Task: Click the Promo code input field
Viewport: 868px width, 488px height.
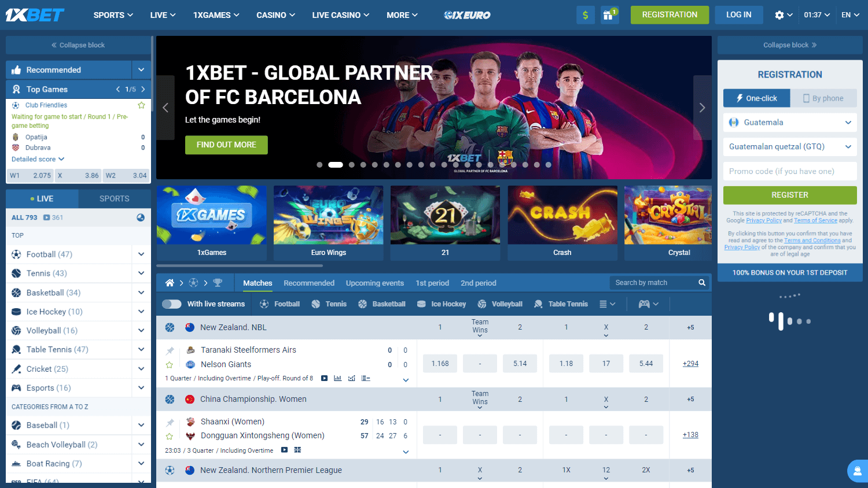Action: pos(790,171)
